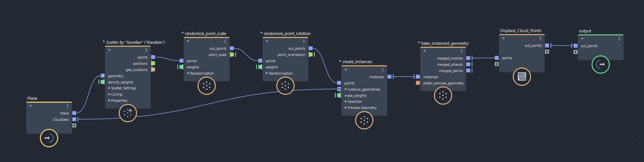This screenshot has width=644, height=162.
Task: Open bake_instanced_geometry three-dot menu
Action: pyautogui.click(x=461, y=51)
